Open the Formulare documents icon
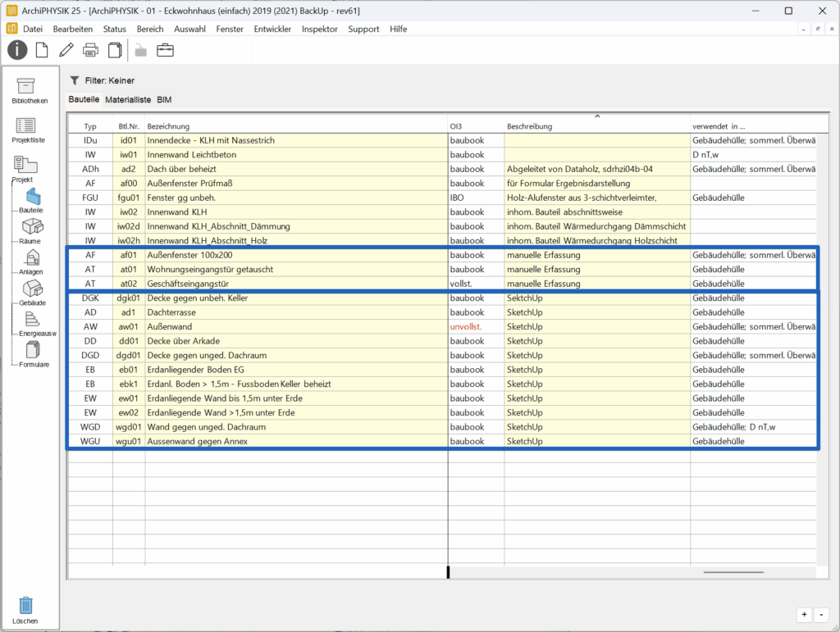The height and width of the screenshot is (632, 840). 33,351
